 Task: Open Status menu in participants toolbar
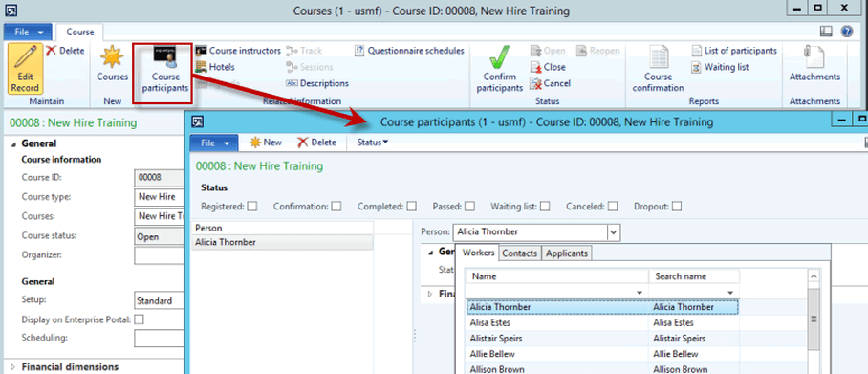coord(373,143)
